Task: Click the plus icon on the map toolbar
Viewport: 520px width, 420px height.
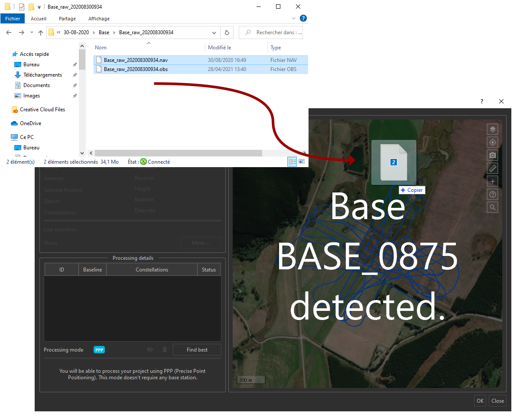Action: 492,181
